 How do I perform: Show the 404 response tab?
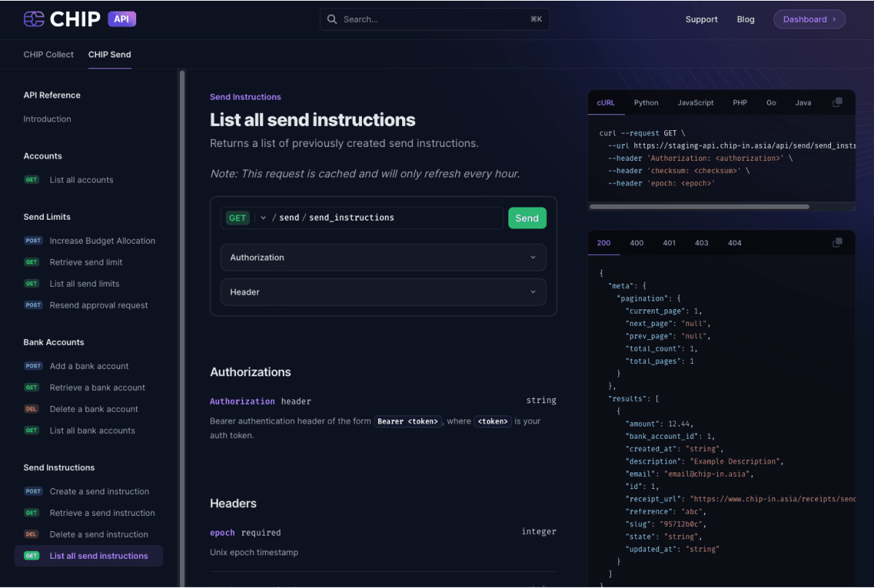[734, 243]
